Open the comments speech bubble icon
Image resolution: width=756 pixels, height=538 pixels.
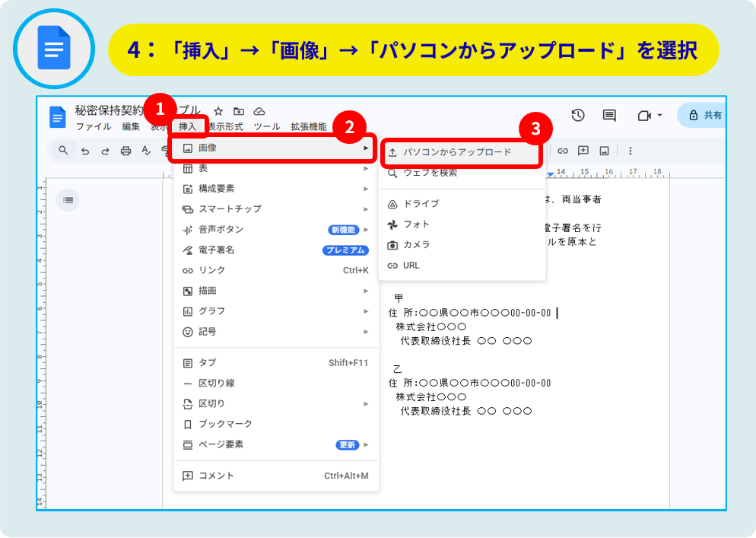coord(609,115)
